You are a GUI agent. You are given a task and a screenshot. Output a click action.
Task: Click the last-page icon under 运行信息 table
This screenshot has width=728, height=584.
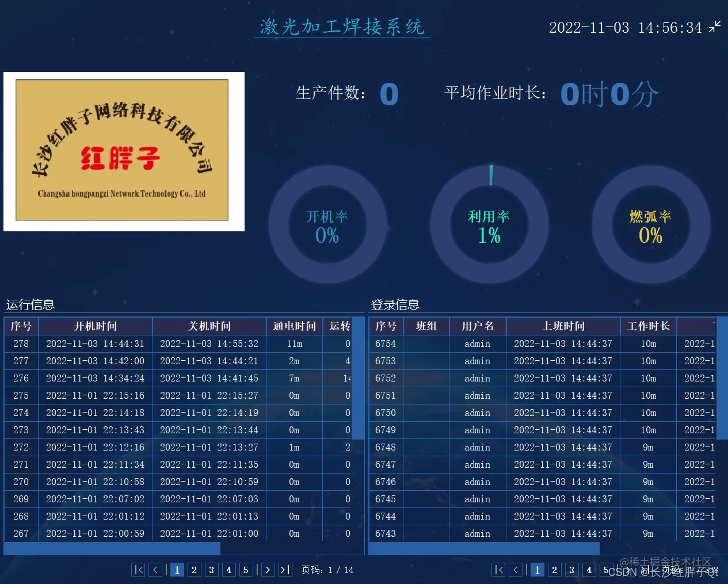click(285, 570)
